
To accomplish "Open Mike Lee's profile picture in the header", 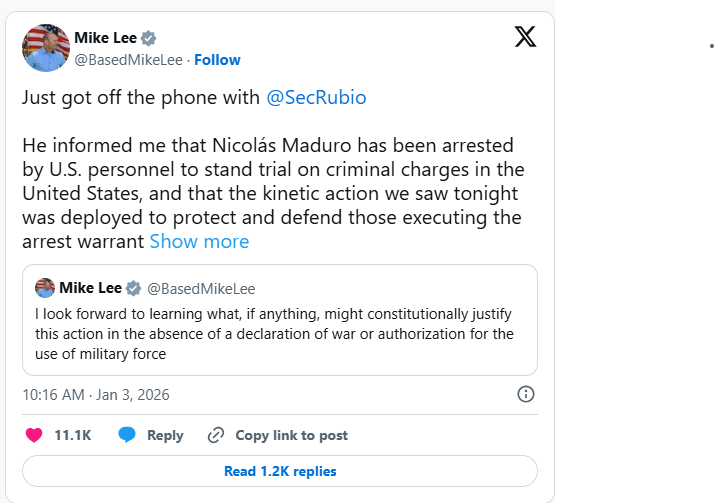I will (45, 48).
